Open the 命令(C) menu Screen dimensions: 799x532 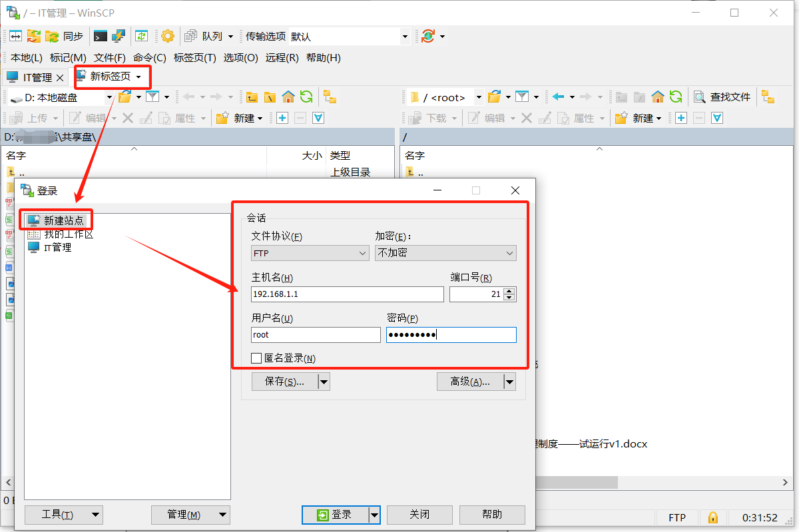[150, 58]
